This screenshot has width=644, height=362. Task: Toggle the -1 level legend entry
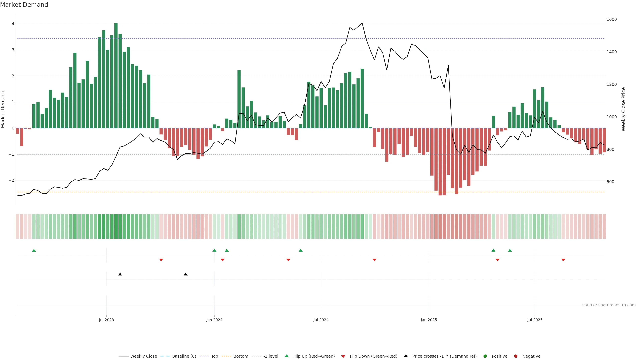point(271,356)
